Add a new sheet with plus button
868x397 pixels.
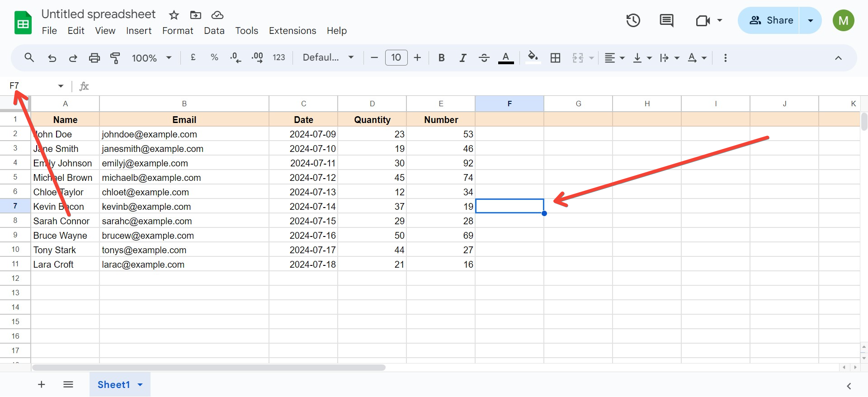(x=41, y=385)
